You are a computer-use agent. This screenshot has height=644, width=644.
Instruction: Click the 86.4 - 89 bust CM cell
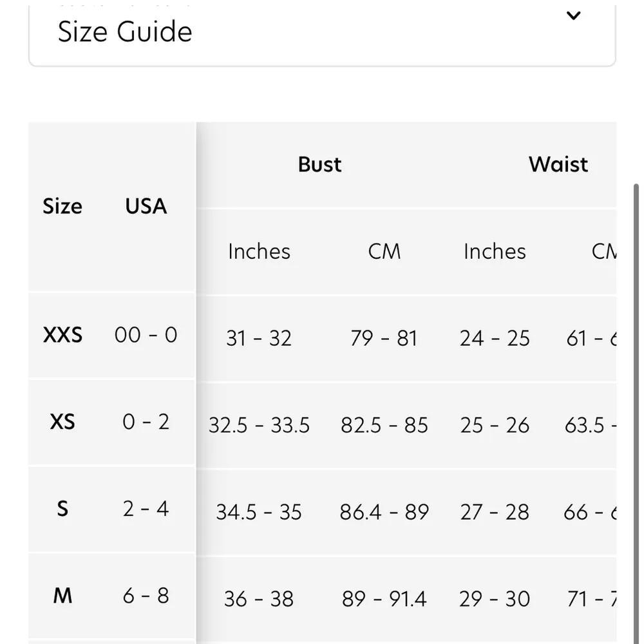(x=384, y=513)
